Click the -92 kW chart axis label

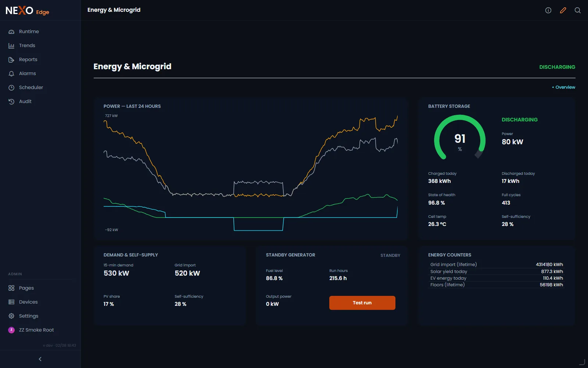112,230
